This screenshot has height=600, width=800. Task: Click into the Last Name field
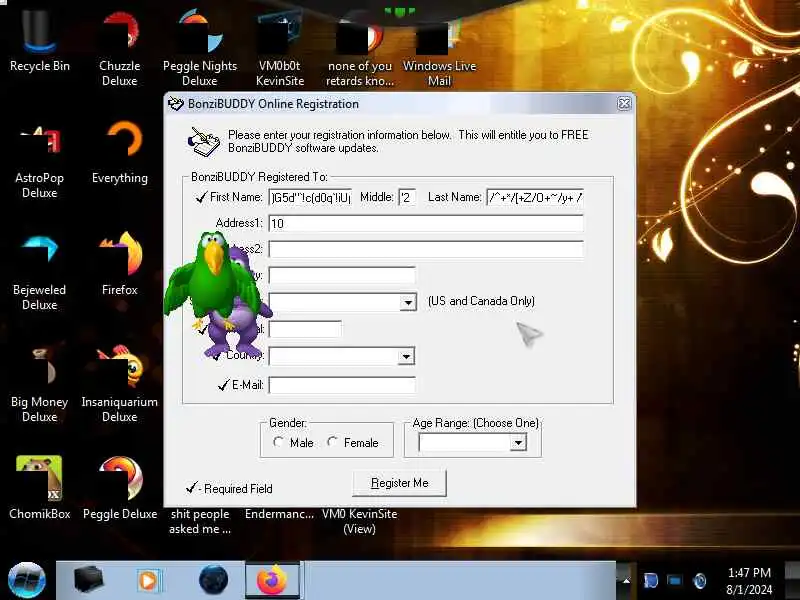point(535,197)
